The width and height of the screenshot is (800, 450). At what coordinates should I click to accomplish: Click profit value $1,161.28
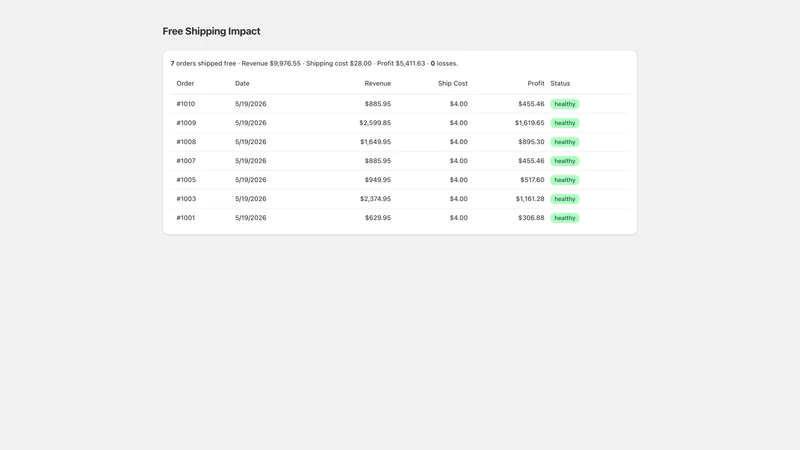pos(530,198)
